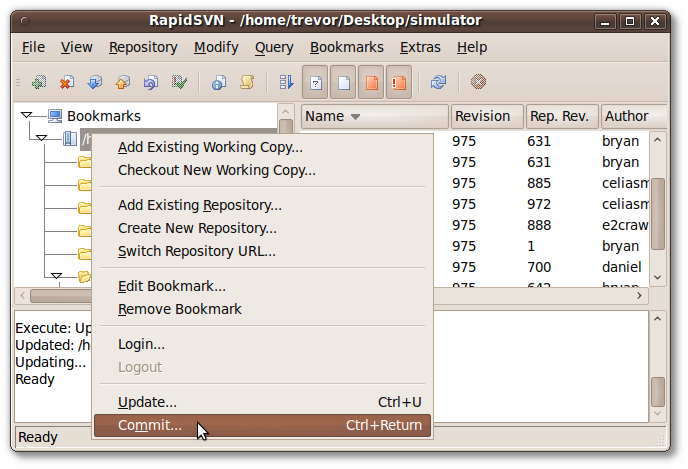Choose Edit Bookmark from context menu
This screenshot has height=469, width=688.
pos(262,286)
